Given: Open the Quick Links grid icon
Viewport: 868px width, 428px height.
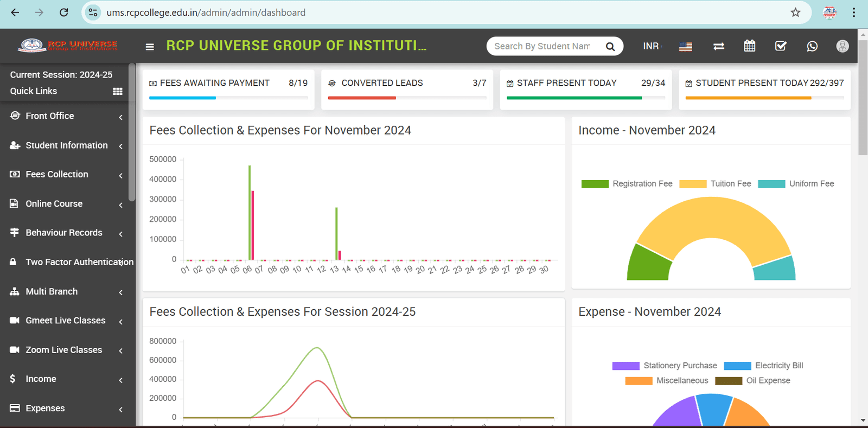Looking at the screenshot, I should (x=117, y=91).
